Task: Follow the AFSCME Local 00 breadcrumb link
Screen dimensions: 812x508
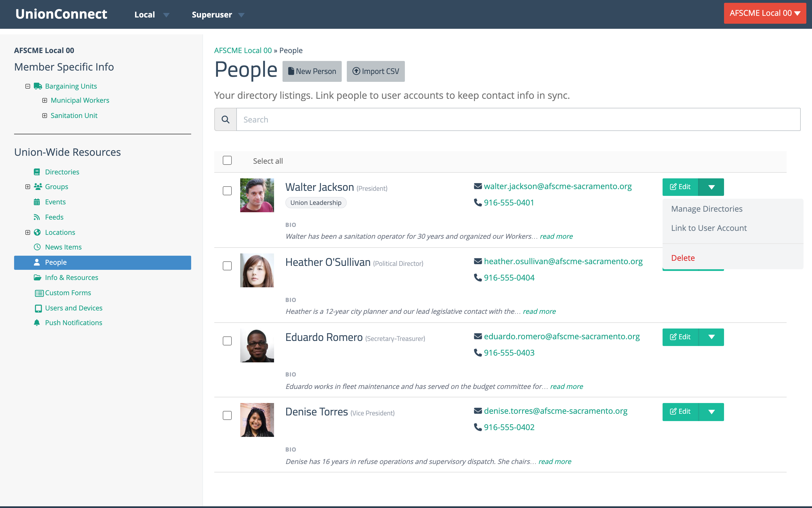Action: tap(243, 51)
